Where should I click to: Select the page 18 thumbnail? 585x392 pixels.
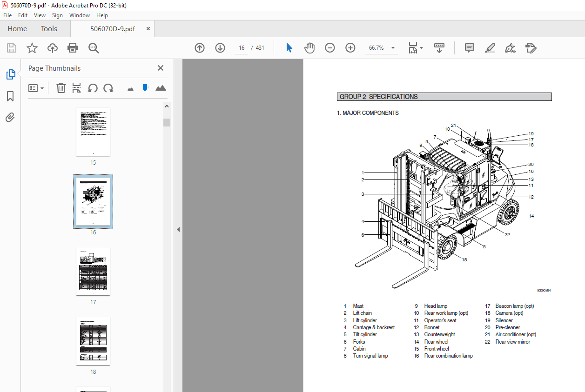[93, 341]
